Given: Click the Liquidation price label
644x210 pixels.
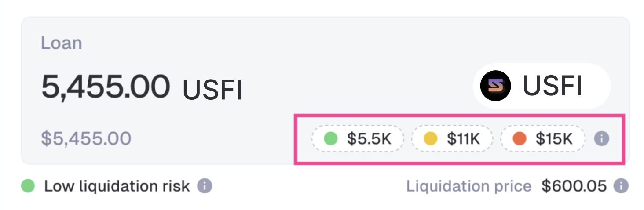Looking at the screenshot, I should point(468,186).
